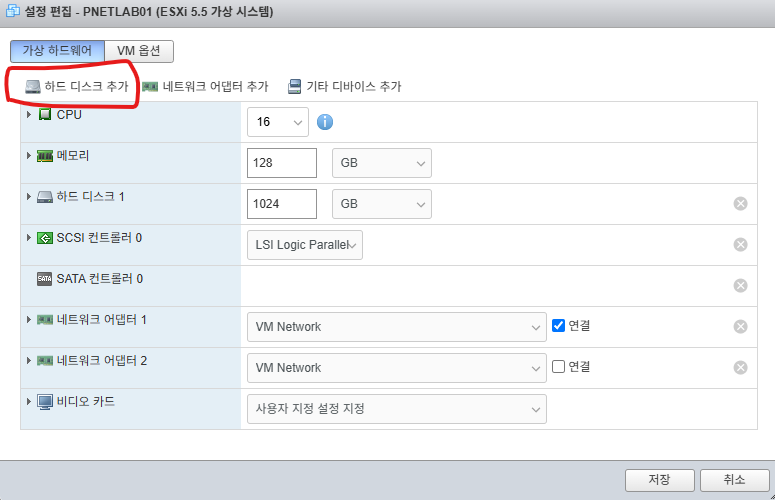775x500 pixels.
Task: Click the memory size field 128
Action: (282, 163)
